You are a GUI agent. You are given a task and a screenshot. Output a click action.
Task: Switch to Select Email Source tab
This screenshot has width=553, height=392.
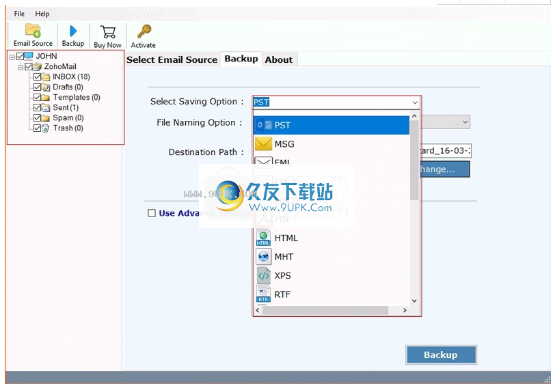pyautogui.click(x=172, y=59)
